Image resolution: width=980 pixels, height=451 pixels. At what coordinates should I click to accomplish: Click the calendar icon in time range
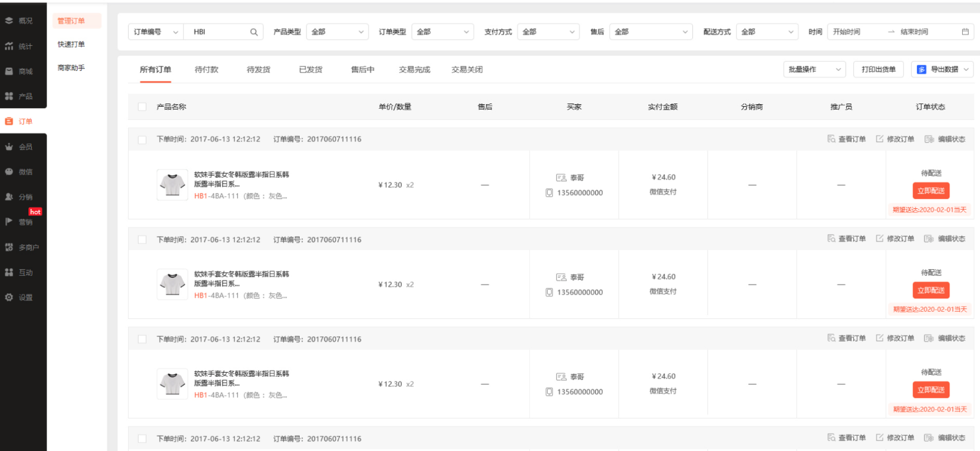[x=965, y=32]
